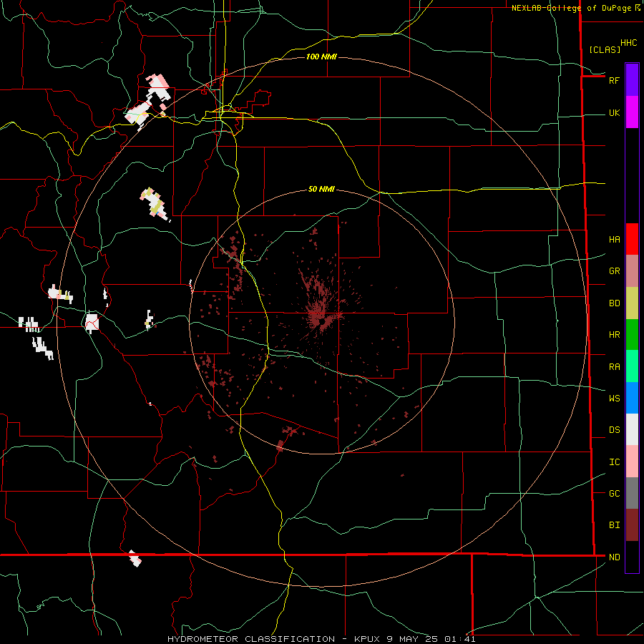This screenshot has height=644, width=644.
Task: Click the 100 NMI range ring label
Action: (321, 57)
